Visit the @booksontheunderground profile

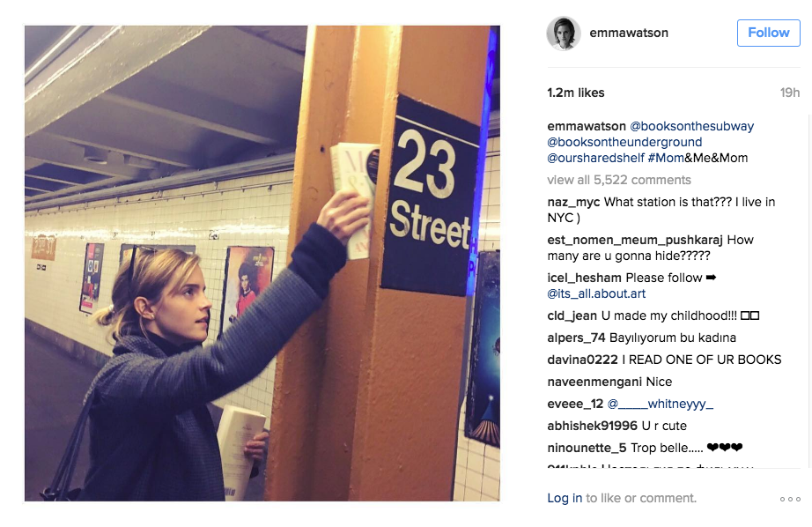(624, 142)
